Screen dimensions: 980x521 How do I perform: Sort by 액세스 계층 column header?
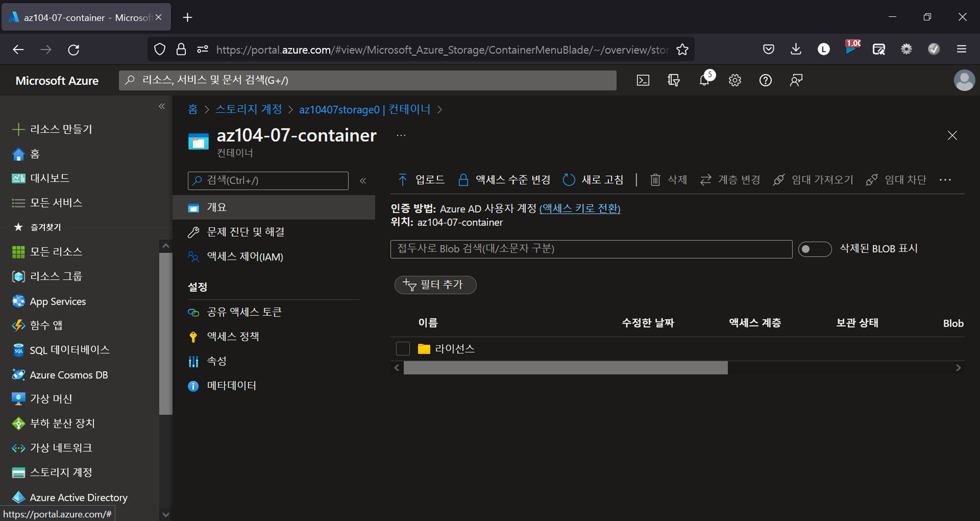point(755,323)
